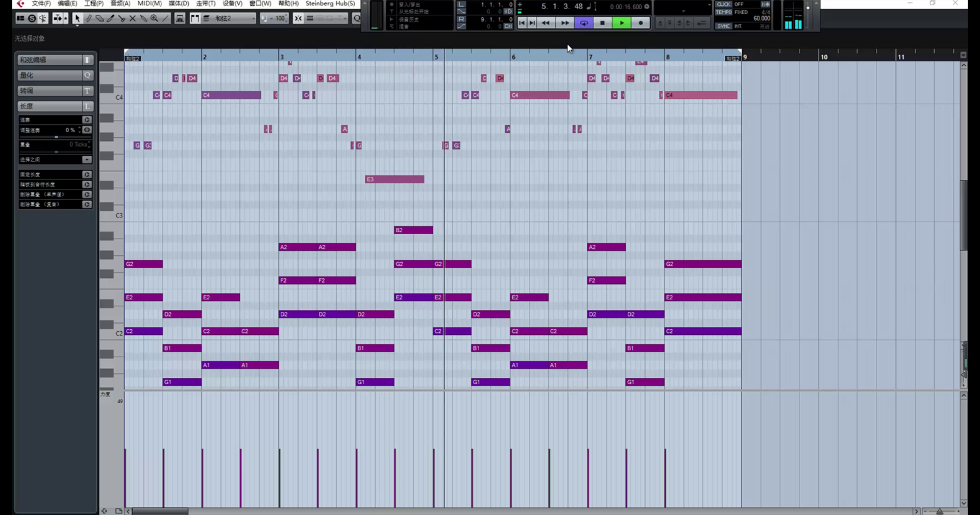980x515 pixels.
Task: Open the 设备(V) menu
Action: (x=232, y=4)
